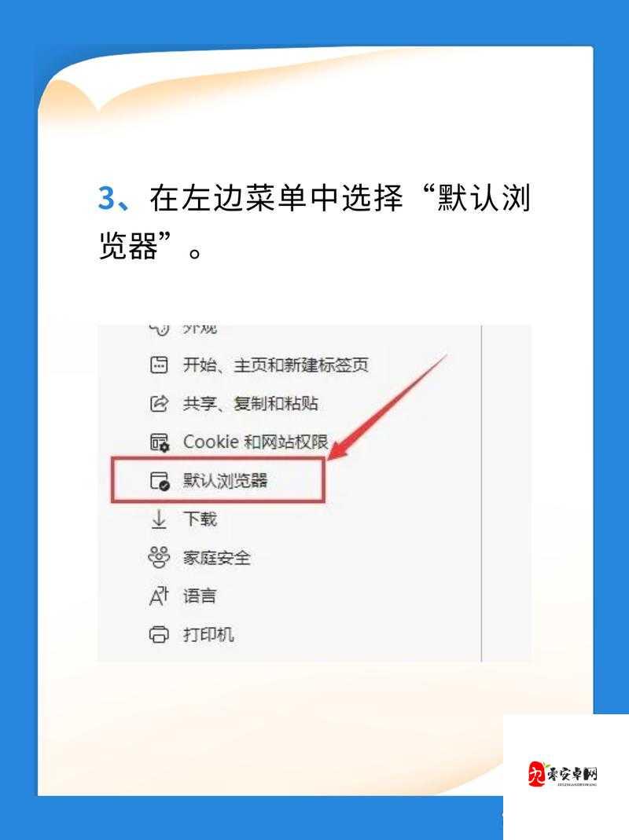Click the default browser window icon
The width and height of the screenshot is (629, 840).
[160, 481]
